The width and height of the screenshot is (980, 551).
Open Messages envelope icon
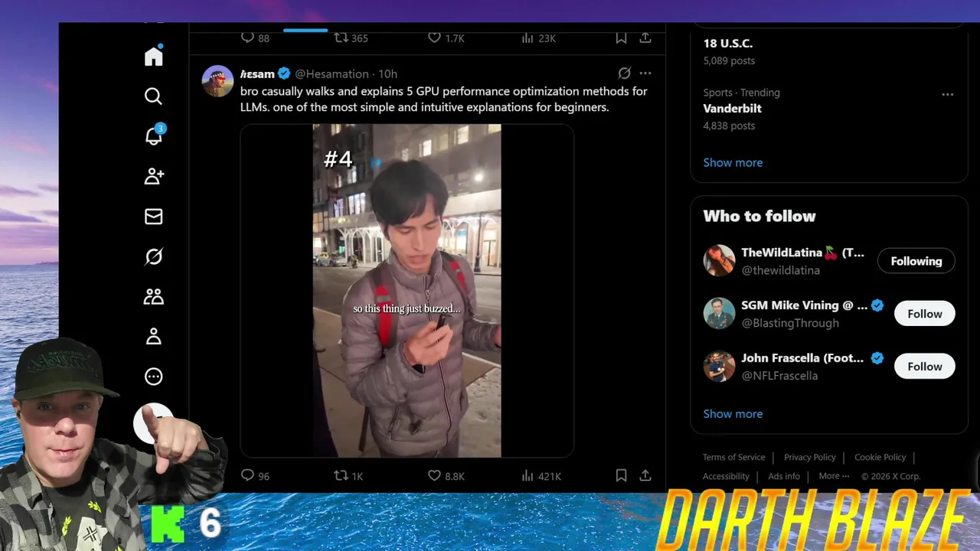[154, 217]
